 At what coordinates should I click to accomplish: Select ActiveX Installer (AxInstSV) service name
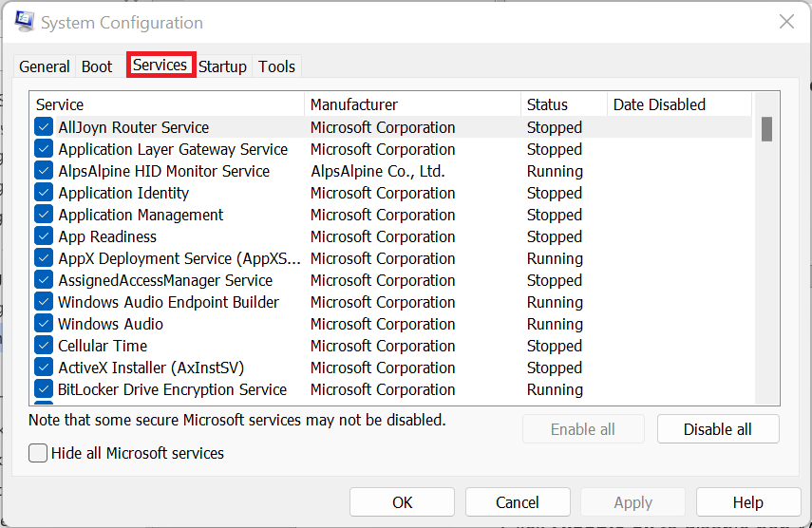151,368
